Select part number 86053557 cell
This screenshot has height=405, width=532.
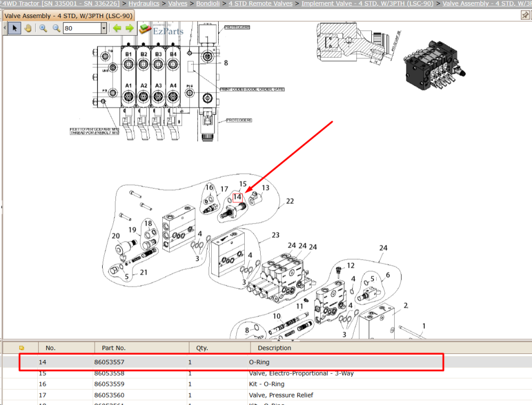click(x=109, y=362)
